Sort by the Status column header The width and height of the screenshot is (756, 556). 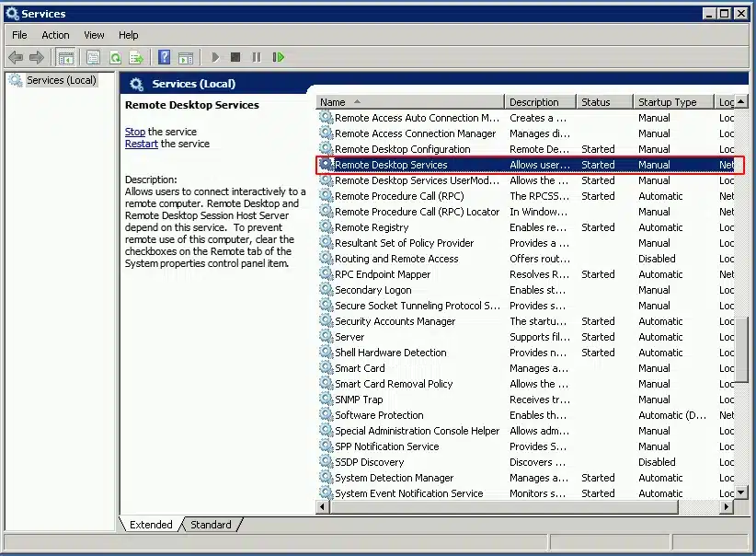(x=604, y=102)
